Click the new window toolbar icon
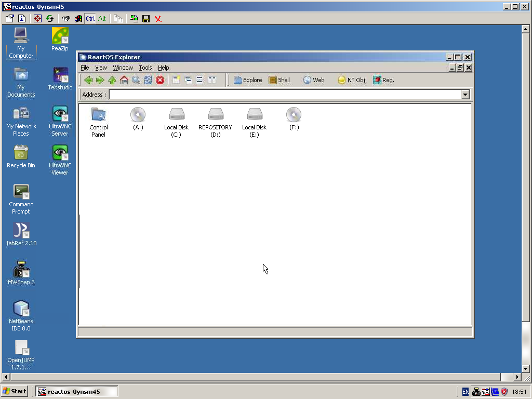 point(176,80)
